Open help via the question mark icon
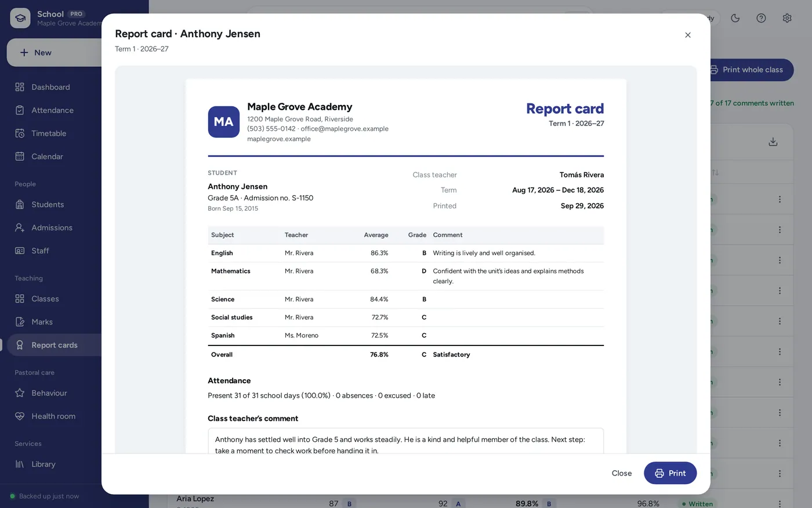 [762, 18]
